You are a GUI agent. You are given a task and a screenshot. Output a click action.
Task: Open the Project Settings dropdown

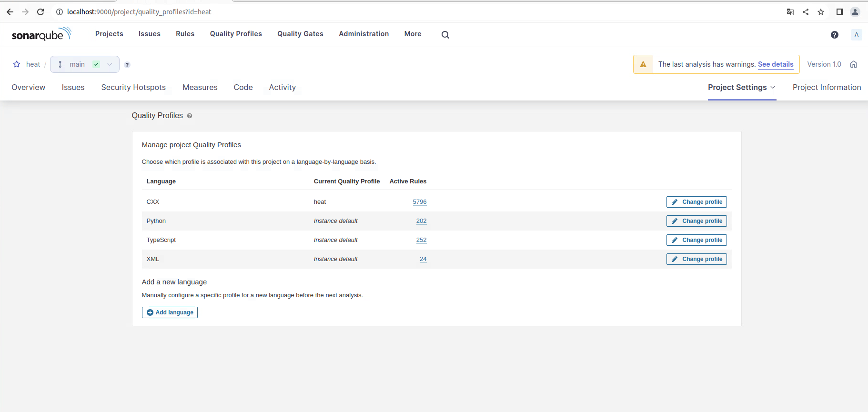pyautogui.click(x=741, y=87)
